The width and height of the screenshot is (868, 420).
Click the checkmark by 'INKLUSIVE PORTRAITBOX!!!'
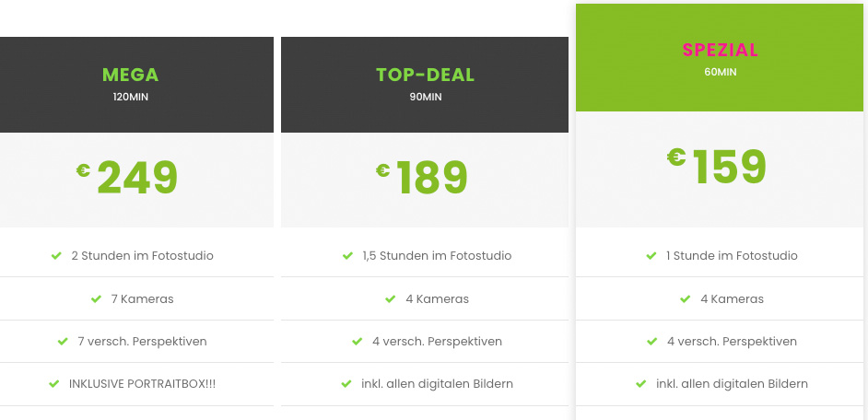[54, 384]
